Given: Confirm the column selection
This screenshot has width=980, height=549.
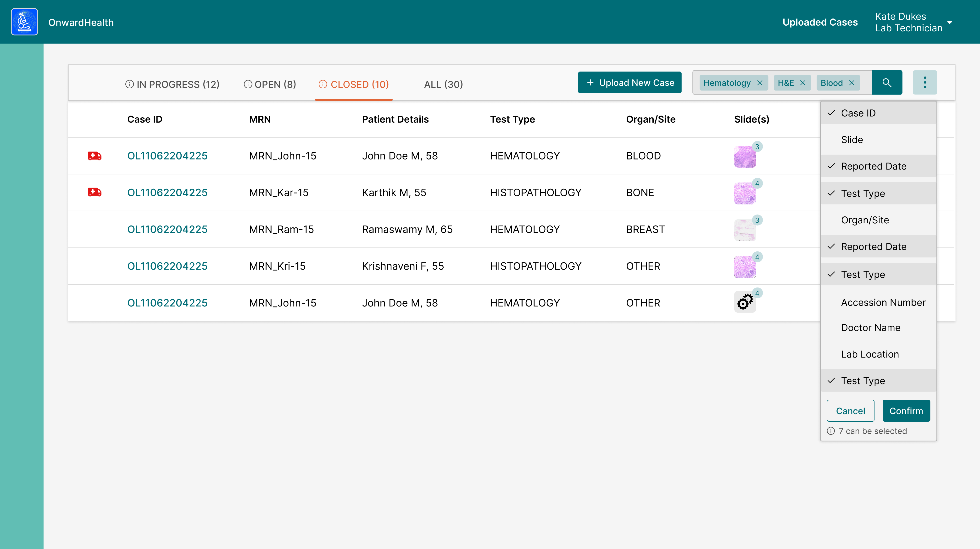Looking at the screenshot, I should (906, 411).
